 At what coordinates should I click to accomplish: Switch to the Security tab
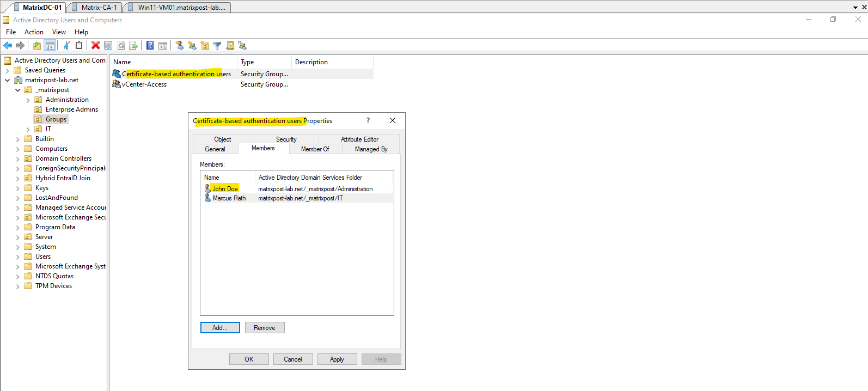point(286,139)
